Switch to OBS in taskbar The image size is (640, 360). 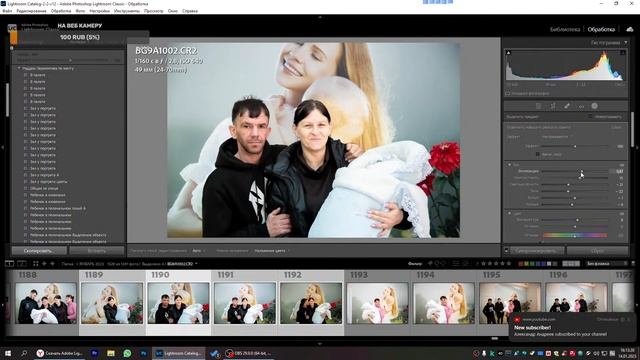click(249, 353)
